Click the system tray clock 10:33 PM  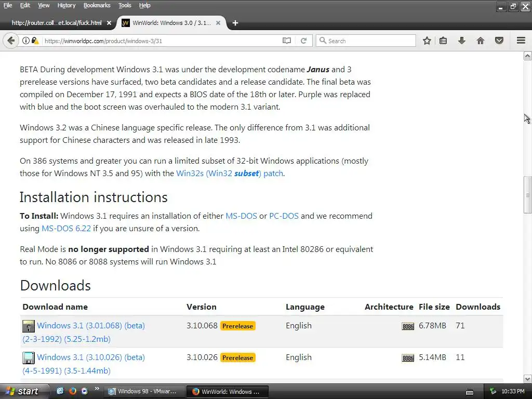pyautogui.click(x=513, y=392)
